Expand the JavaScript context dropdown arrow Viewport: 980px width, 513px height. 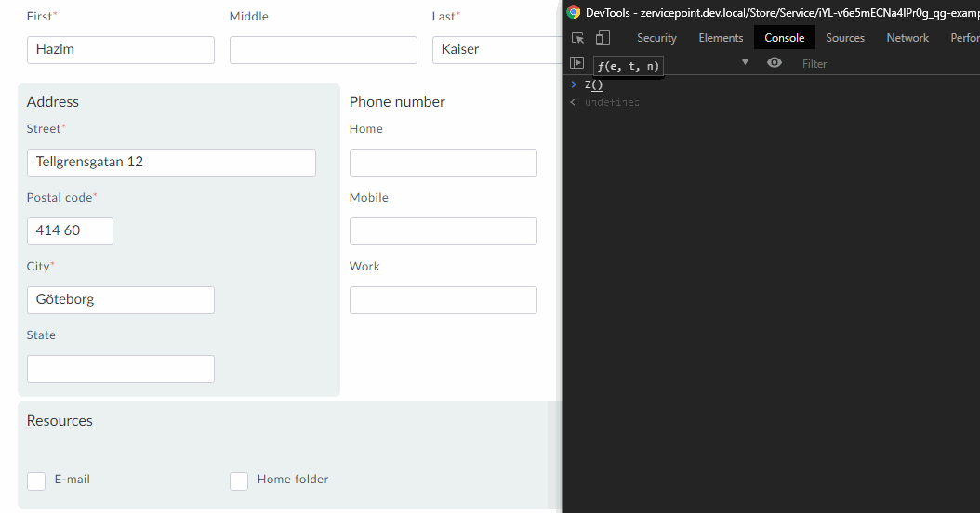745,63
